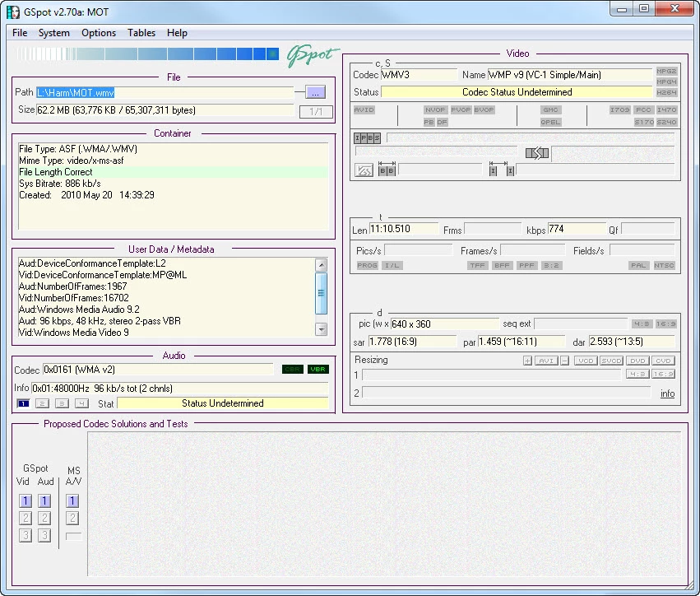Click the NTSC indicator

(664, 265)
